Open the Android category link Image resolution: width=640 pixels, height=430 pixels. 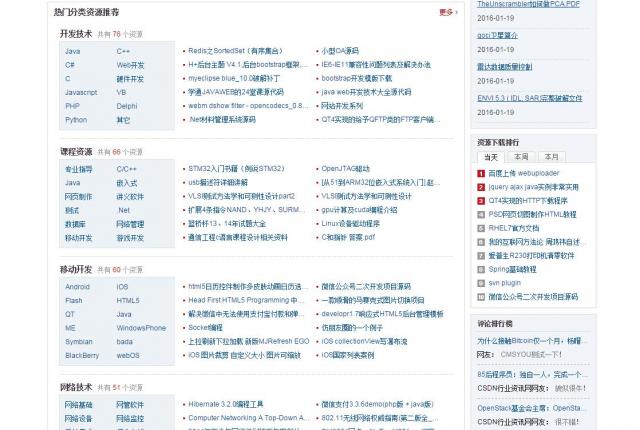[77, 287]
